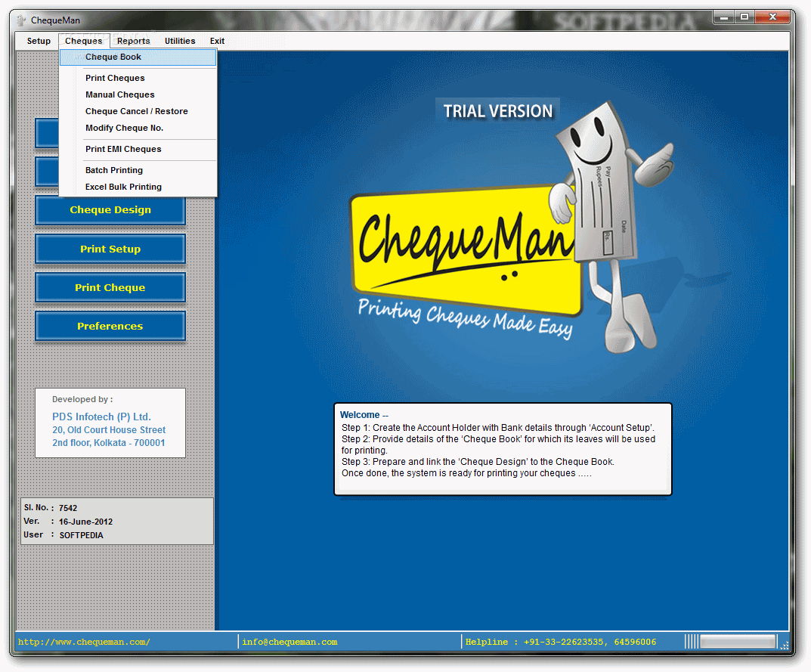
Task: Click the TRIAL VERSION label
Action: pos(497,111)
